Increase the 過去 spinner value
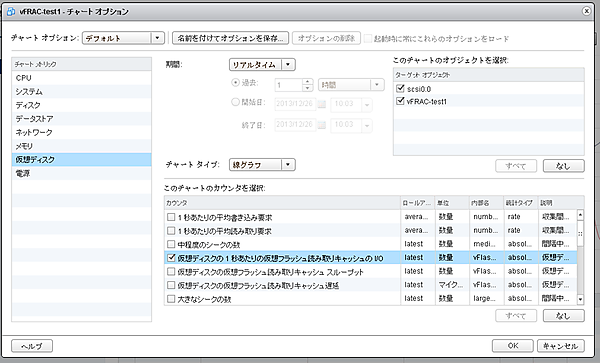 tap(307, 81)
